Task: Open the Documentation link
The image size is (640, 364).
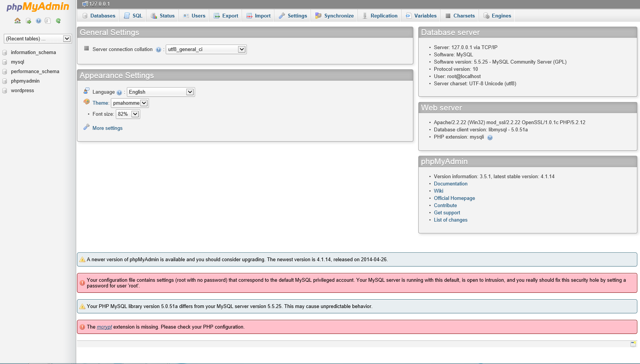Action: click(451, 184)
